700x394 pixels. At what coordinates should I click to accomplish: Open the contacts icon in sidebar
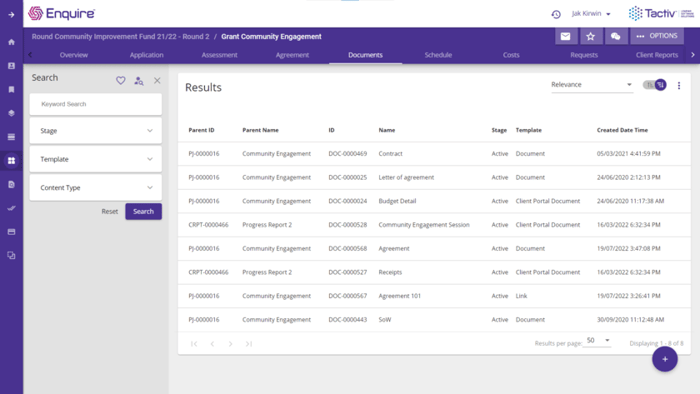(x=11, y=66)
